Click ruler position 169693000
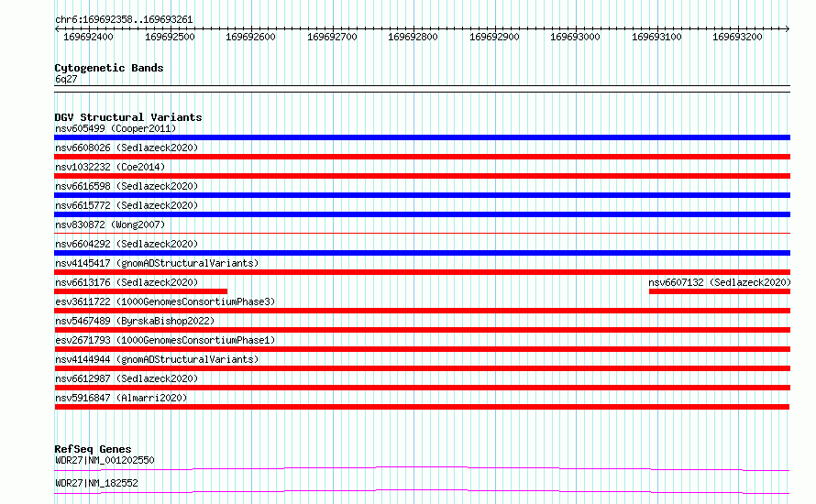Image resolution: width=816 pixels, height=504 pixels. pyautogui.click(x=576, y=37)
